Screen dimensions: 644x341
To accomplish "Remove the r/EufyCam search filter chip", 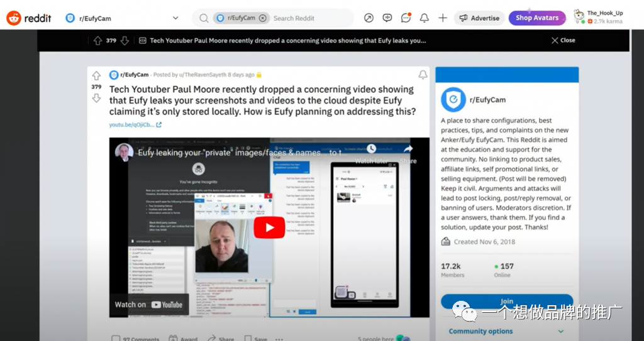I will coord(262,18).
